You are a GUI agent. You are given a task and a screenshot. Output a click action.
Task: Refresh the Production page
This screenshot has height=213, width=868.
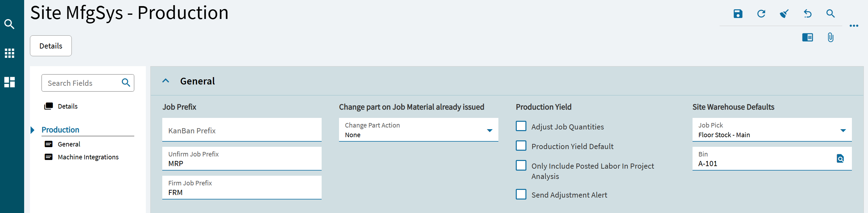[761, 14]
